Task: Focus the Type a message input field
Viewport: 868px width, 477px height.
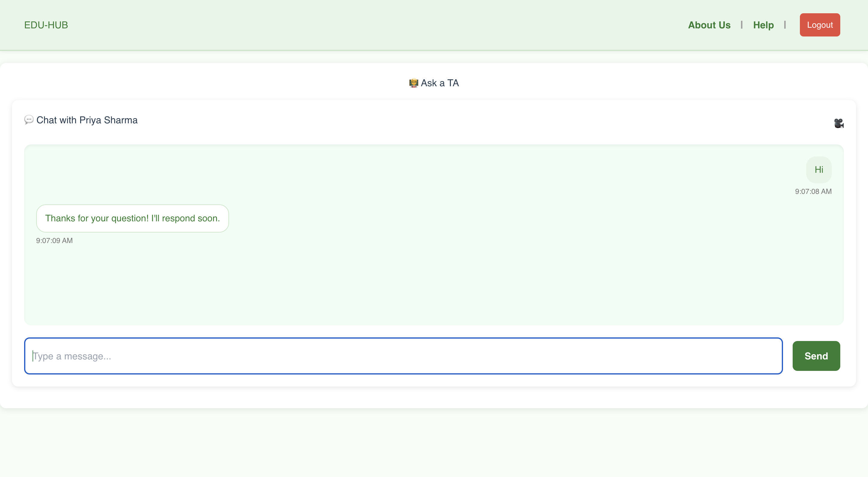Action: (403, 356)
